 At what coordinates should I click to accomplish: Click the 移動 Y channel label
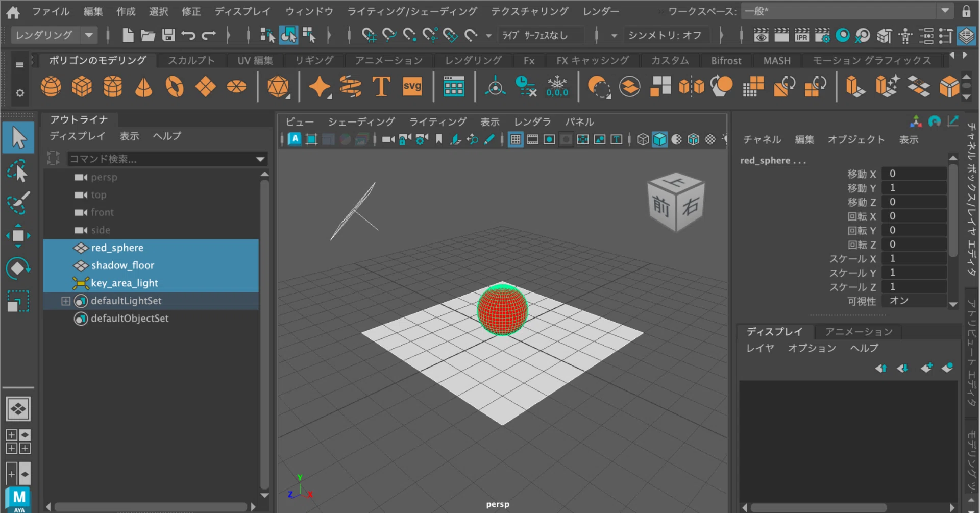point(862,188)
